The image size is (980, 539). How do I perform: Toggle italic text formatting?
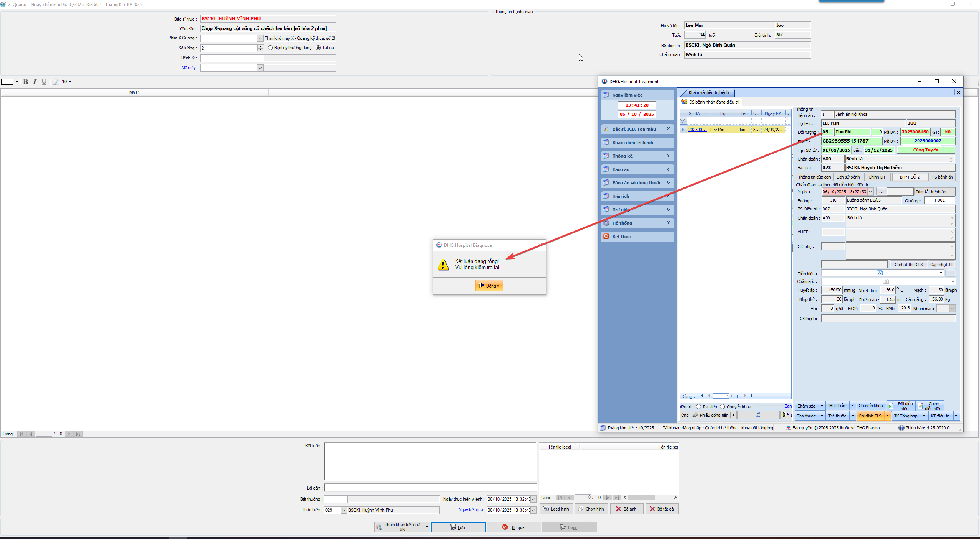coord(35,82)
